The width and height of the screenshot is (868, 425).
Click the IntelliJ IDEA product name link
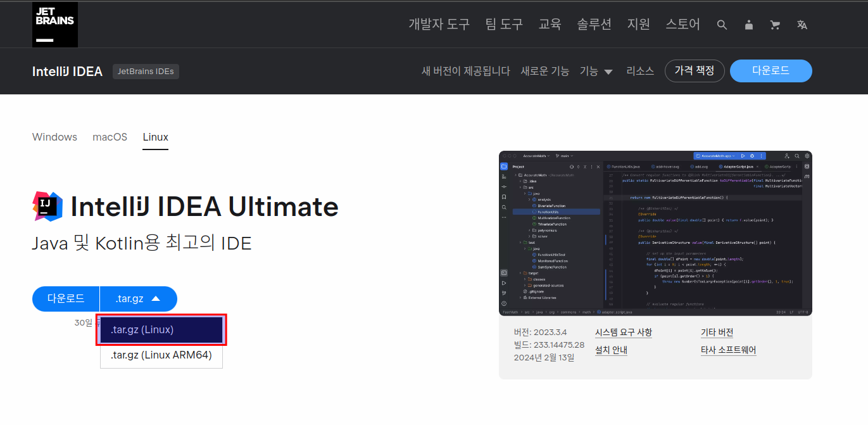click(67, 72)
